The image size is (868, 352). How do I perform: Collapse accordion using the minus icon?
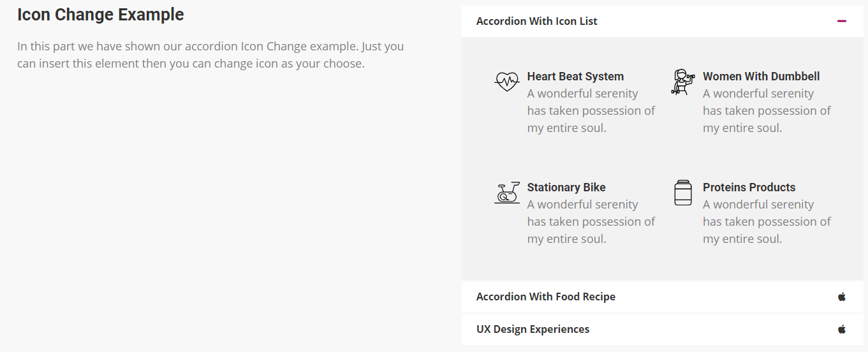coord(841,21)
